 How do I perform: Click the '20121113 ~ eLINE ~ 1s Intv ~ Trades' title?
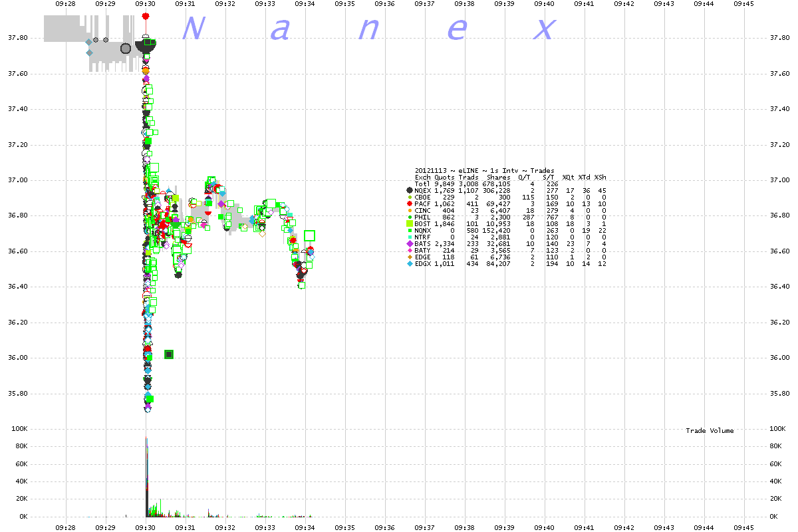(x=484, y=170)
